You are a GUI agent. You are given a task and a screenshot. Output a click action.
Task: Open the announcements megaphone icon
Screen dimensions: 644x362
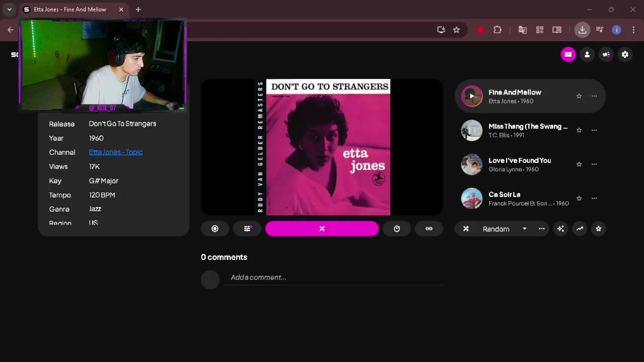(606, 54)
